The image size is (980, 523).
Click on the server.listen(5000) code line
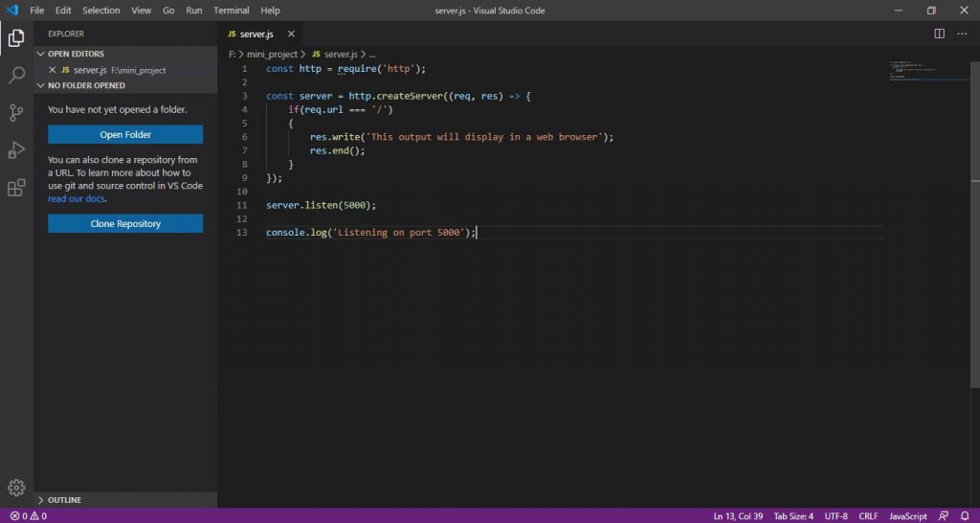tap(322, 205)
